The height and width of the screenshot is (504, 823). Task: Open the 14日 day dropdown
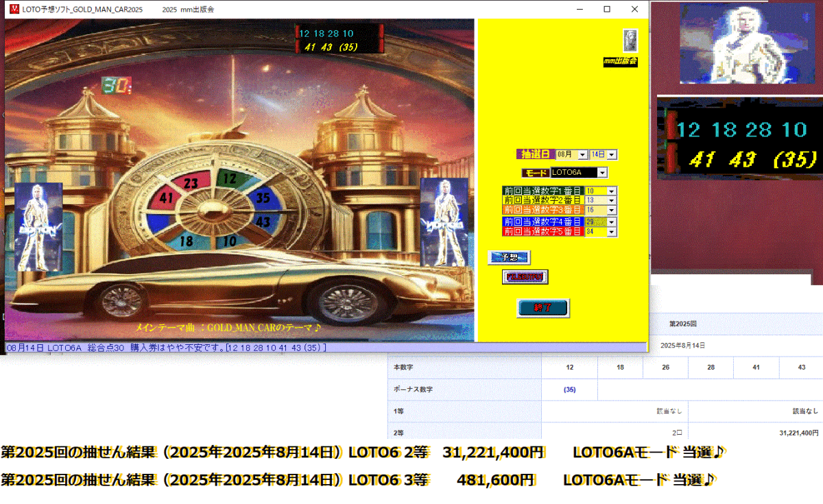[612, 155]
